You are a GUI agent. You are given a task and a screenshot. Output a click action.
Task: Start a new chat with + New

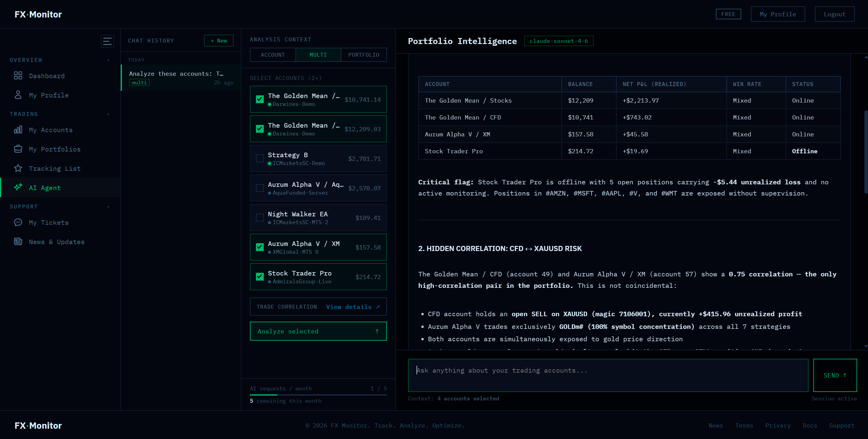click(x=219, y=41)
